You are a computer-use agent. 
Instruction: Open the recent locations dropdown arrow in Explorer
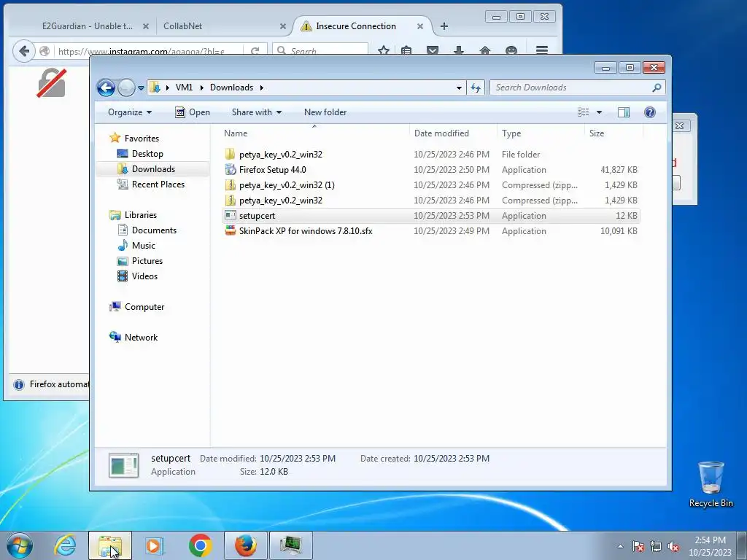coord(141,88)
